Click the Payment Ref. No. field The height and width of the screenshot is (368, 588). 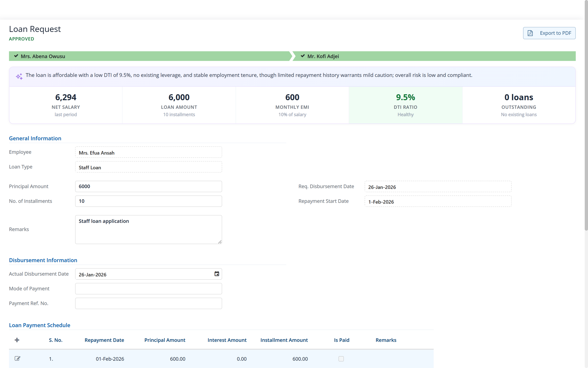point(148,304)
